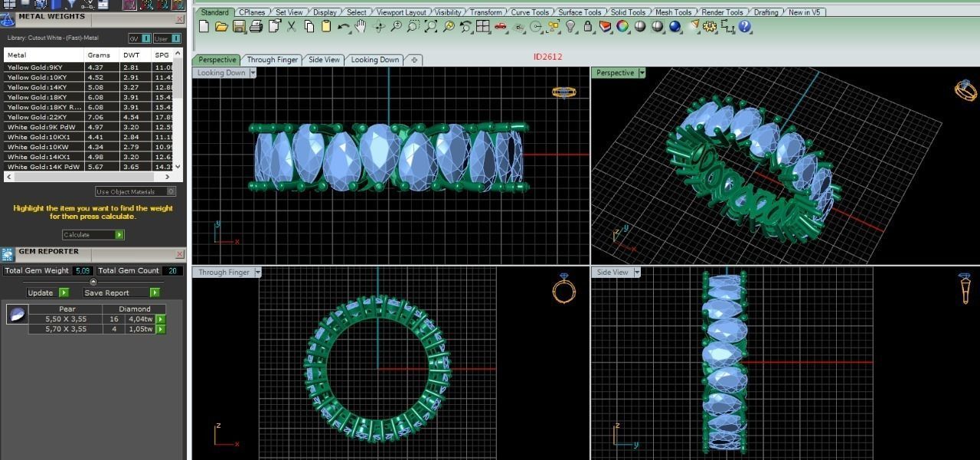
Task: Toggle the User switch
Action: point(167,38)
